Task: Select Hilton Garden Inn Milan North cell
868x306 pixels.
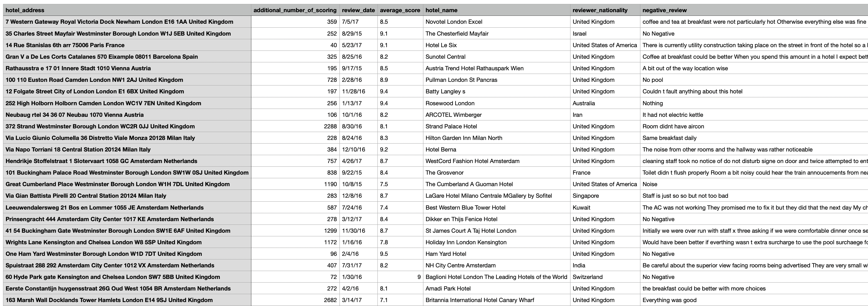Action: click(x=497, y=138)
